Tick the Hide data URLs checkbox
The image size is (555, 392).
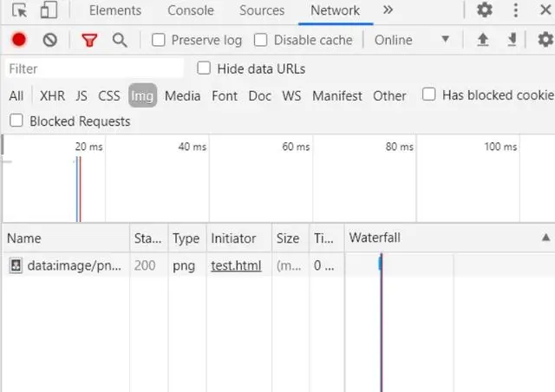tap(204, 68)
